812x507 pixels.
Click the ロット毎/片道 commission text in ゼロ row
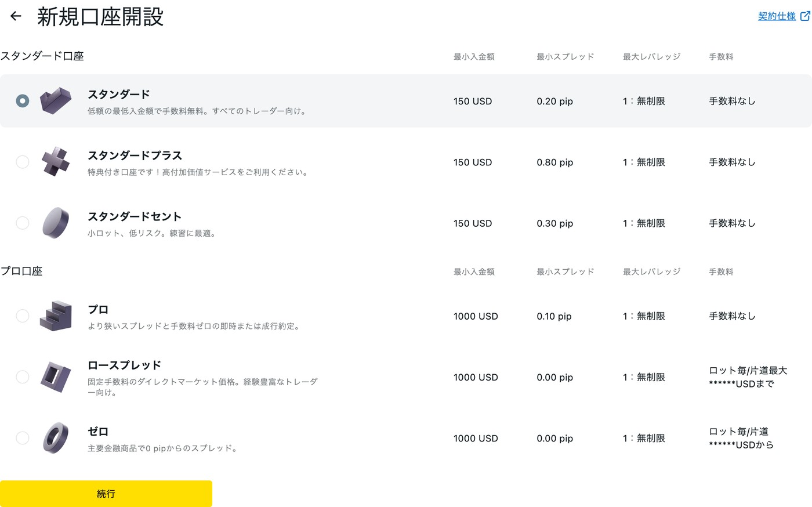pos(741,438)
